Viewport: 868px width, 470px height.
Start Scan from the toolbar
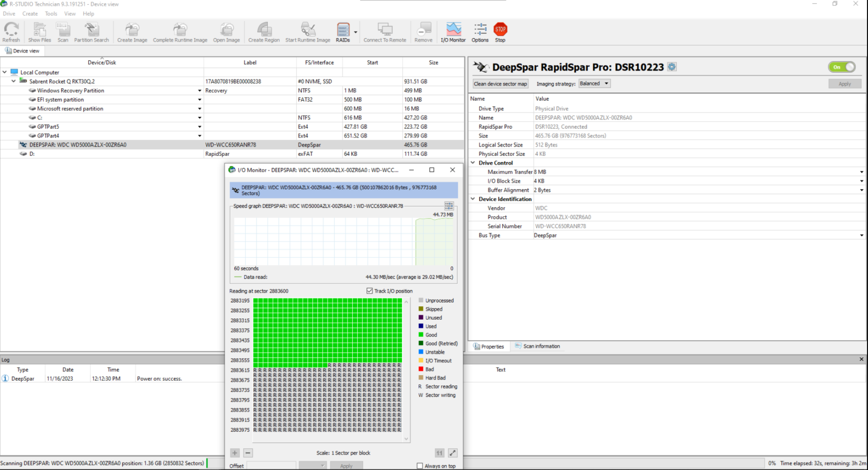click(63, 32)
